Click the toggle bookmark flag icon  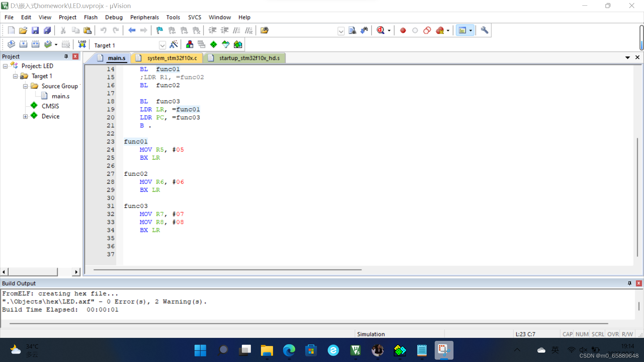point(159,31)
